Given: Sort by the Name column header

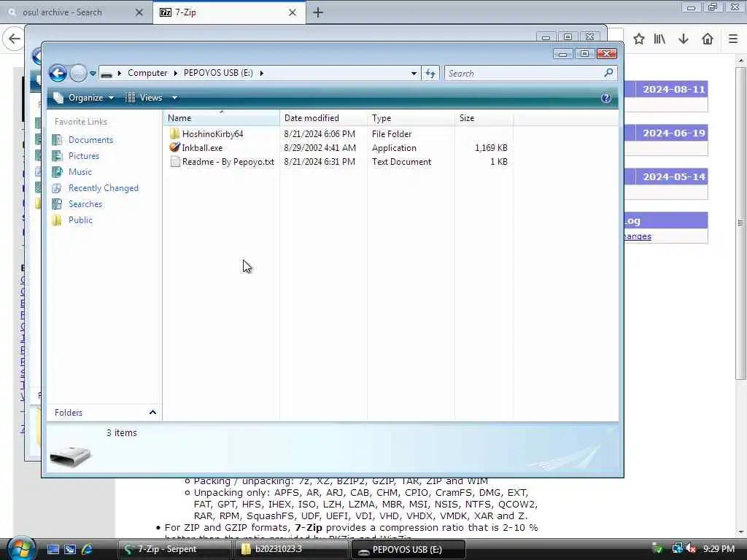Looking at the screenshot, I should (x=222, y=118).
